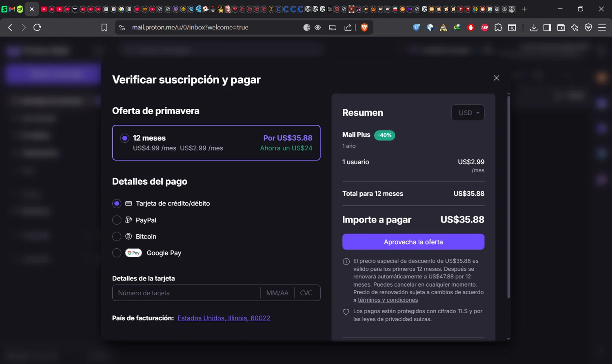This screenshot has width=612, height=364.
Task: Select the 12 meses plan radio
Action: 124,138
